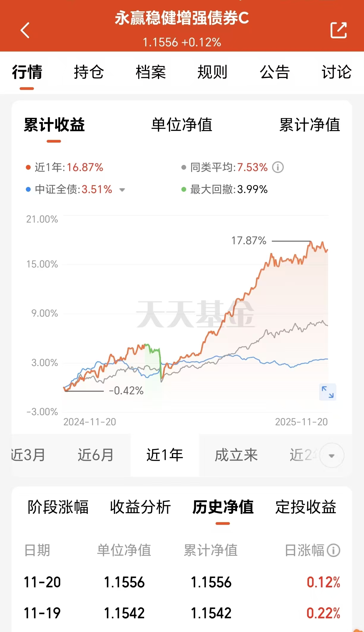The width and height of the screenshot is (364, 632).
Task: Open the share icon in header
Action: pos(338,30)
